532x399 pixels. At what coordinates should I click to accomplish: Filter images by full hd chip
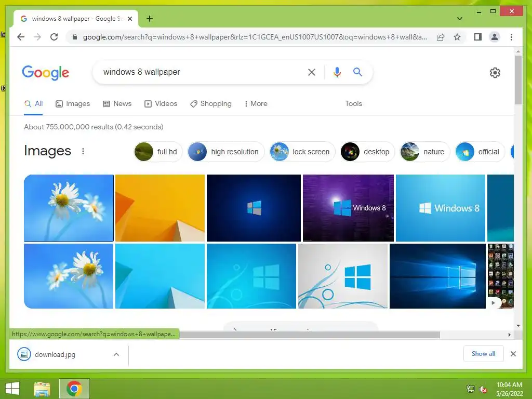tap(158, 152)
